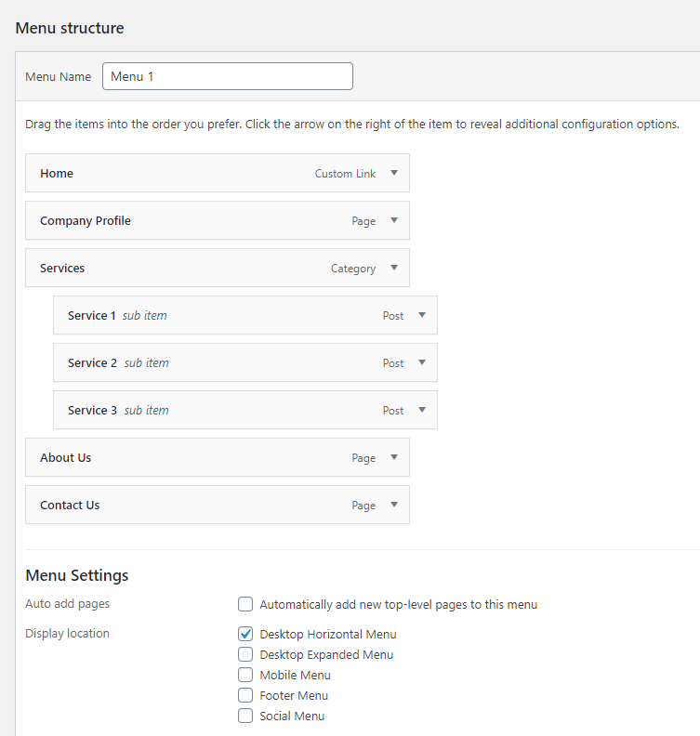Expand the Home menu item arrow
700x736 pixels.
[x=394, y=173]
